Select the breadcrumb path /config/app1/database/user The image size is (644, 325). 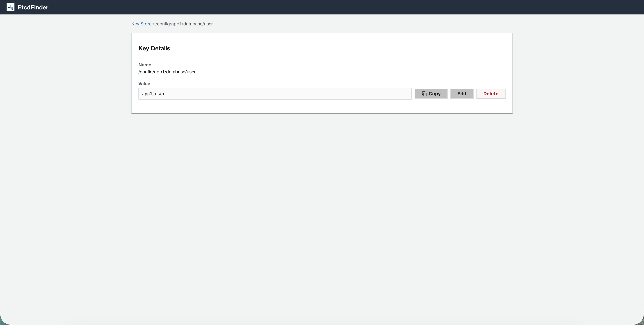(x=184, y=24)
